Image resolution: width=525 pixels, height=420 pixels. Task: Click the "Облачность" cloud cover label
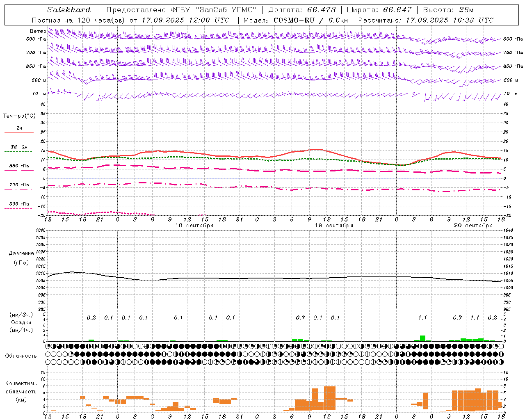click(x=21, y=356)
